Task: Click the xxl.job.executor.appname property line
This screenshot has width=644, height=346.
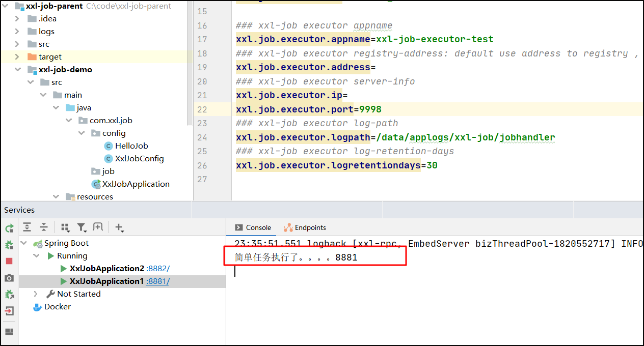Action: click(x=365, y=39)
